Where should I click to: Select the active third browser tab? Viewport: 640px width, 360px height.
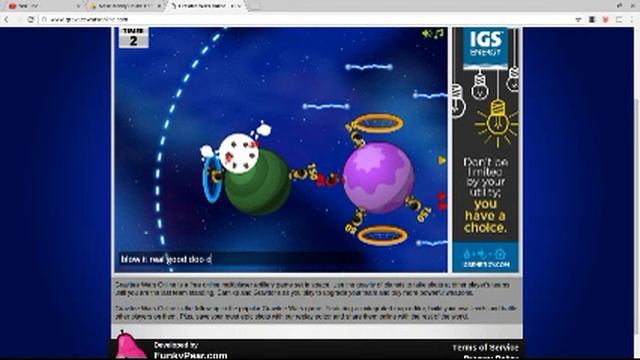[x=206, y=6]
